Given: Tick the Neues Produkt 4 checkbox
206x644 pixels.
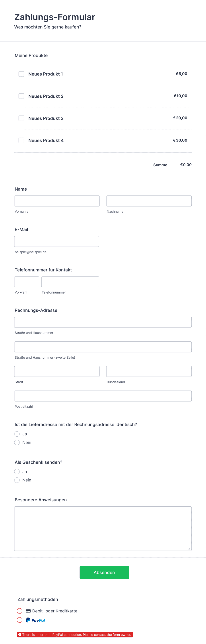Looking at the screenshot, I should (x=21, y=140).
